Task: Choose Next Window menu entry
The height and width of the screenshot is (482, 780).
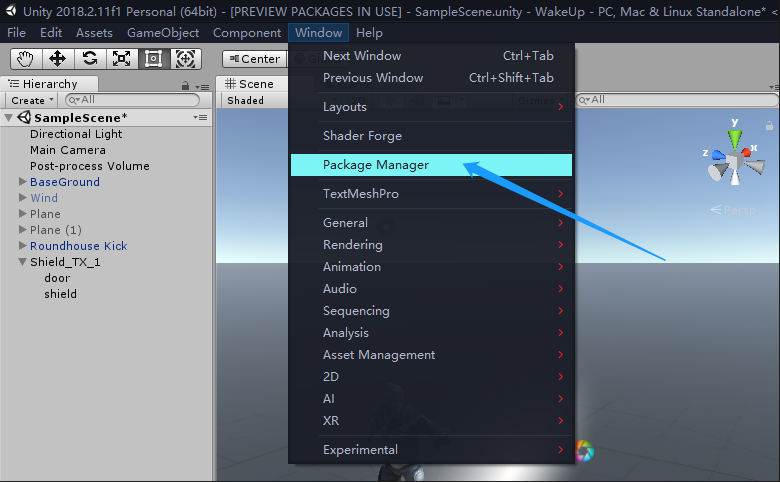Action: [x=431, y=56]
